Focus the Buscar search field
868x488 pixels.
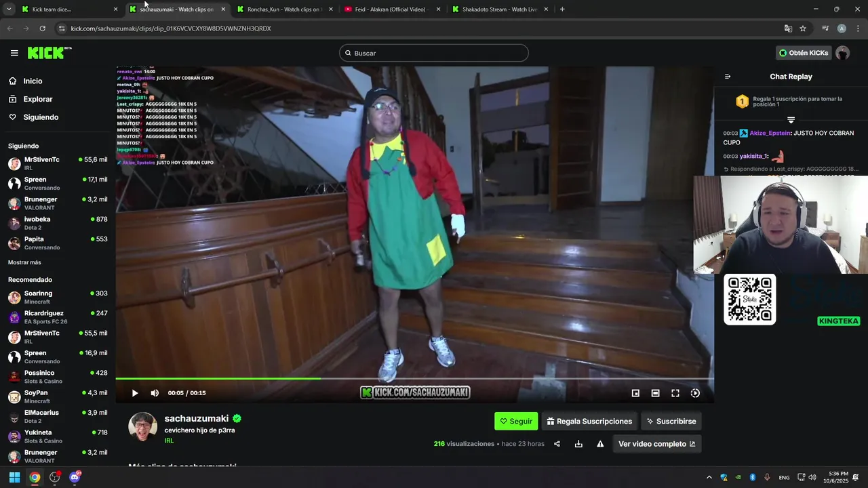point(434,53)
